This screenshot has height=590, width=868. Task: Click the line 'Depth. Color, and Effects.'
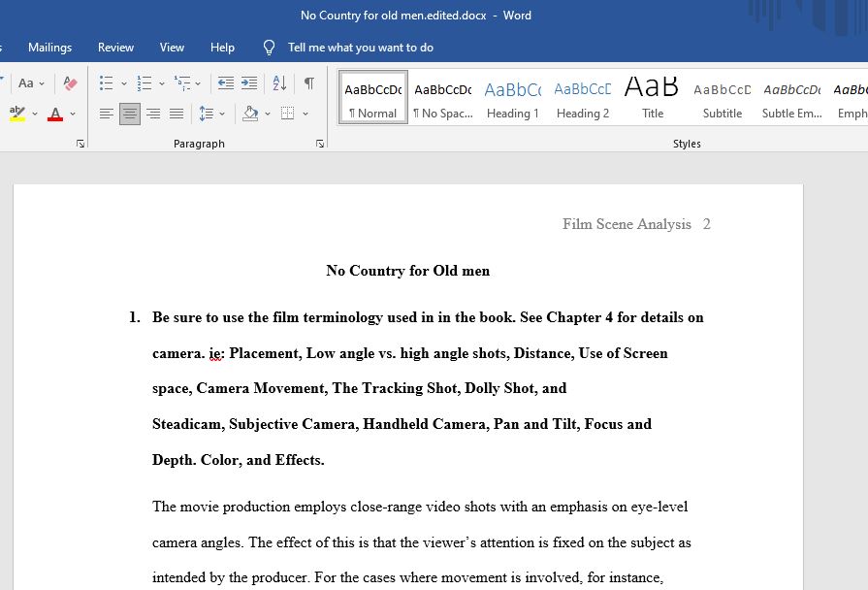pos(239,460)
